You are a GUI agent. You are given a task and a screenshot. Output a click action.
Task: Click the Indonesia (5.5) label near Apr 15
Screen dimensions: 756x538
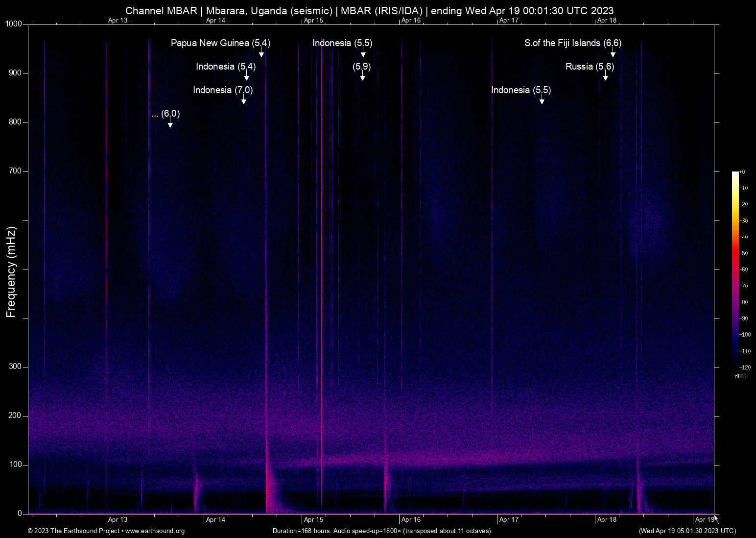342,43
